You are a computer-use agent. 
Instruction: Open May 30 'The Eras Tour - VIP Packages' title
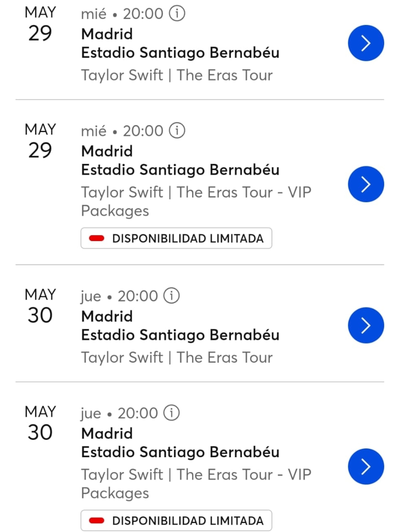[x=196, y=484]
